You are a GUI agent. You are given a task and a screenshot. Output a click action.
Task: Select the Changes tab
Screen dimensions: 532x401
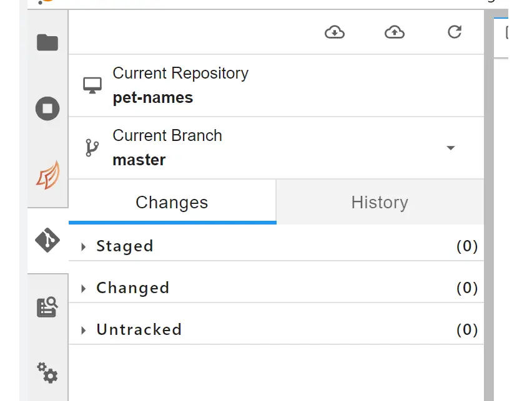coord(172,202)
